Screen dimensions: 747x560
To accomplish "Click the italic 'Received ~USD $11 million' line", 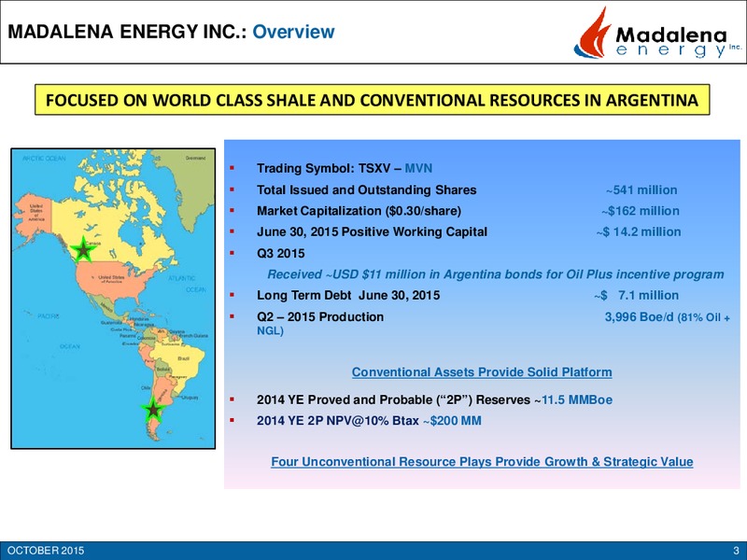I will tap(496, 274).
